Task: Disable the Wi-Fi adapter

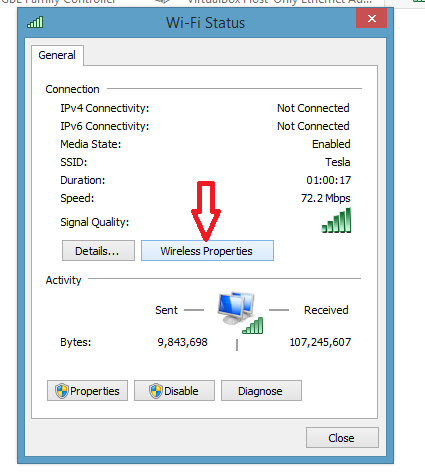Action: 174,391
